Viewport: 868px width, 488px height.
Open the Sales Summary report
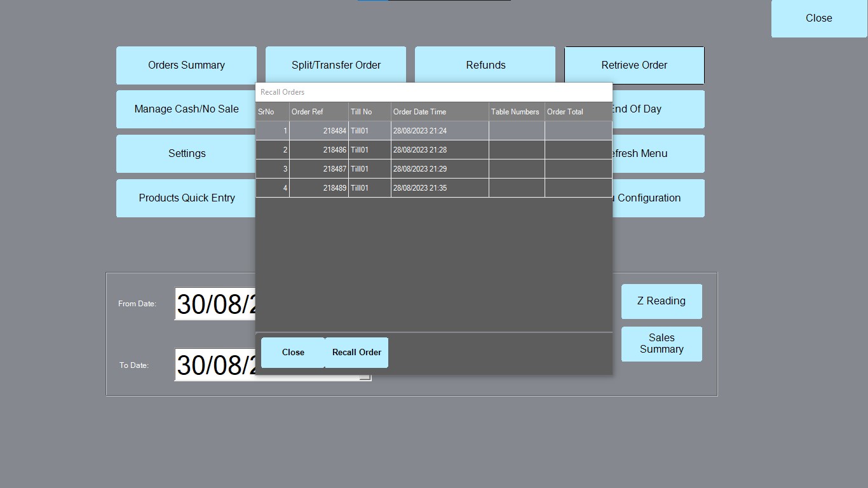pos(661,344)
